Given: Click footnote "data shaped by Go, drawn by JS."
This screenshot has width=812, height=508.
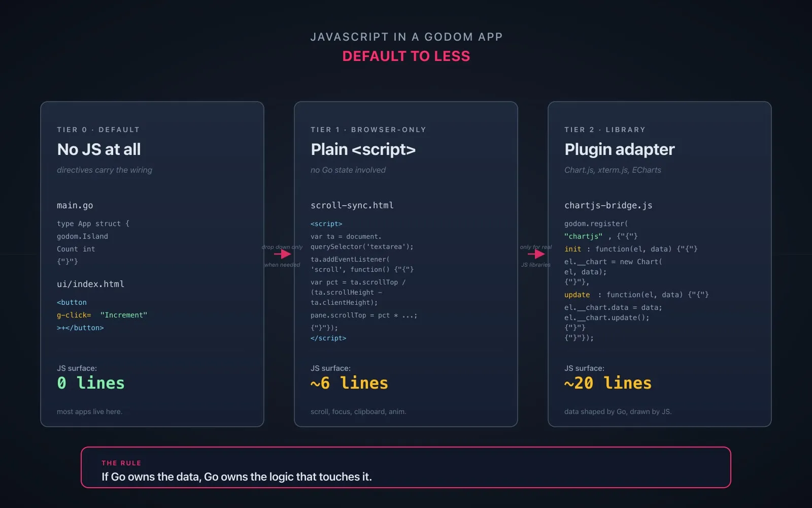Looking at the screenshot, I should [x=618, y=411].
